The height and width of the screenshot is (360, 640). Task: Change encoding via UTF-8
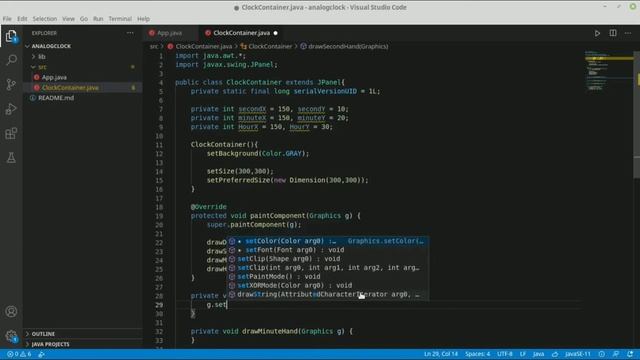[x=504, y=354]
